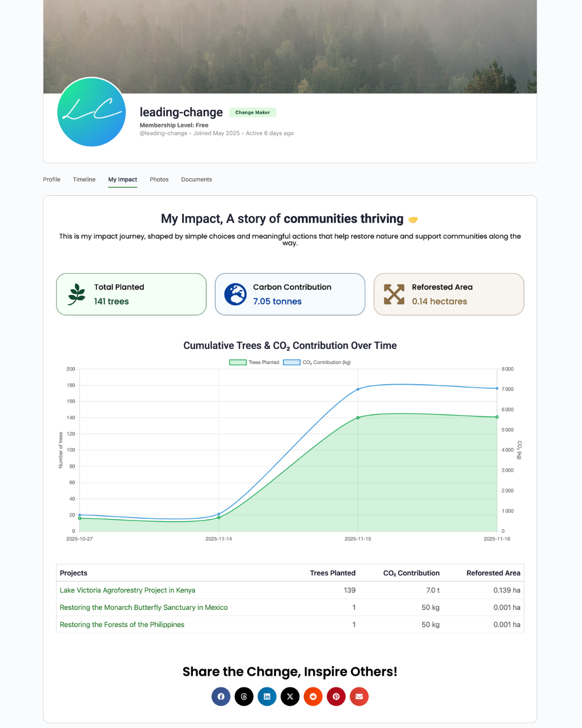Screen dimensions: 582x728
Task: Click the plant icon in Total Planted
Action: click(77, 294)
